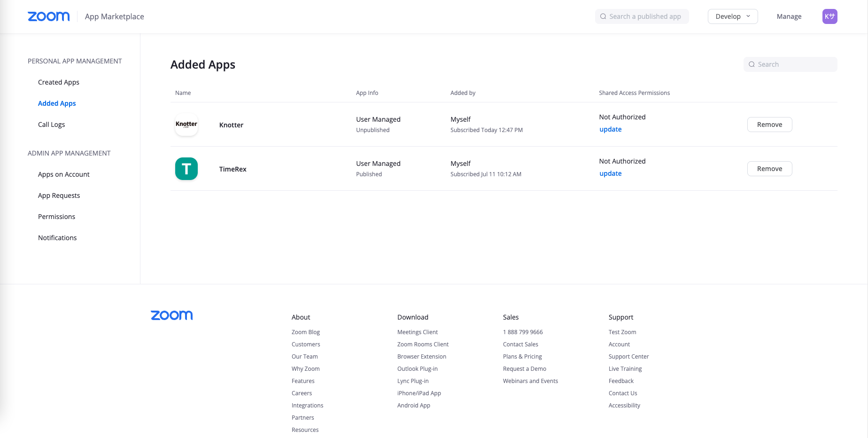
Task: Open the user profile avatar
Action: [829, 16]
